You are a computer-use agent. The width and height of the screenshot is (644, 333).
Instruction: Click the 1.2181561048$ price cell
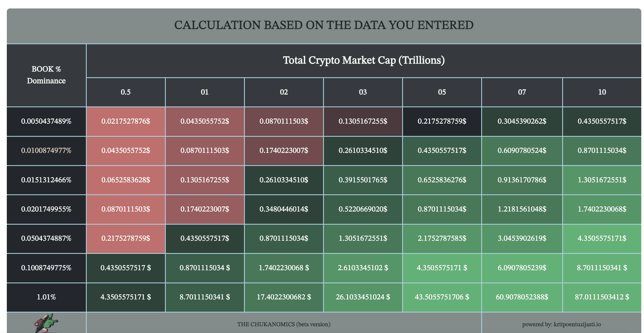522,209
